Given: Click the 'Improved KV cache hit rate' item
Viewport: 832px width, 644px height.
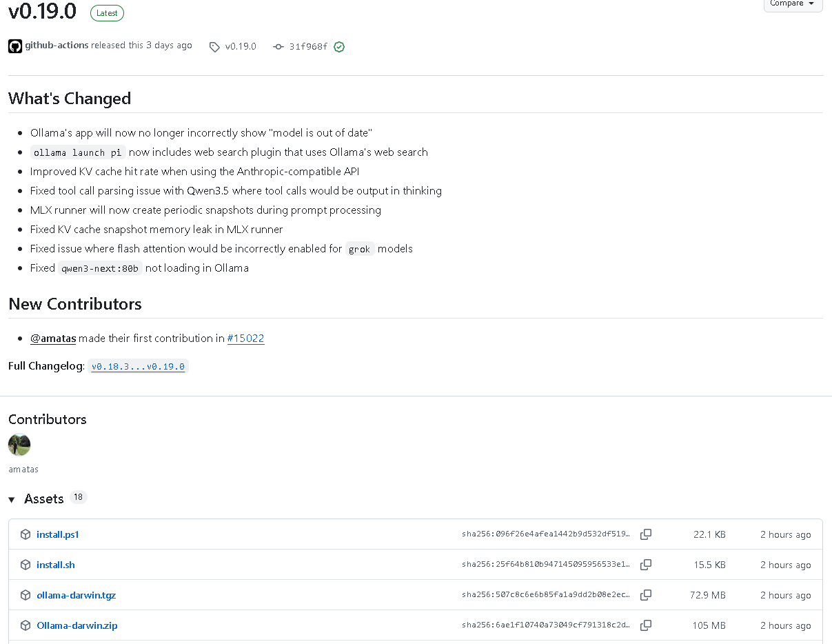Looking at the screenshot, I should click(x=194, y=172).
